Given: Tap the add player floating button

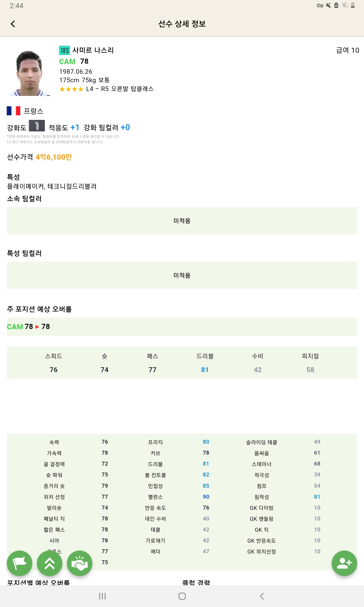Looking at the screenshot, I should [344, 563].
